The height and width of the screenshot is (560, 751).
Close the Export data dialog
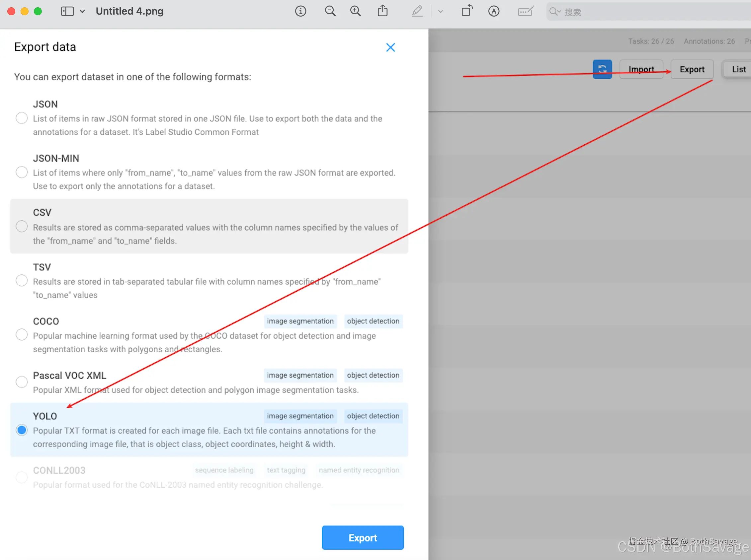click(390, 47)
